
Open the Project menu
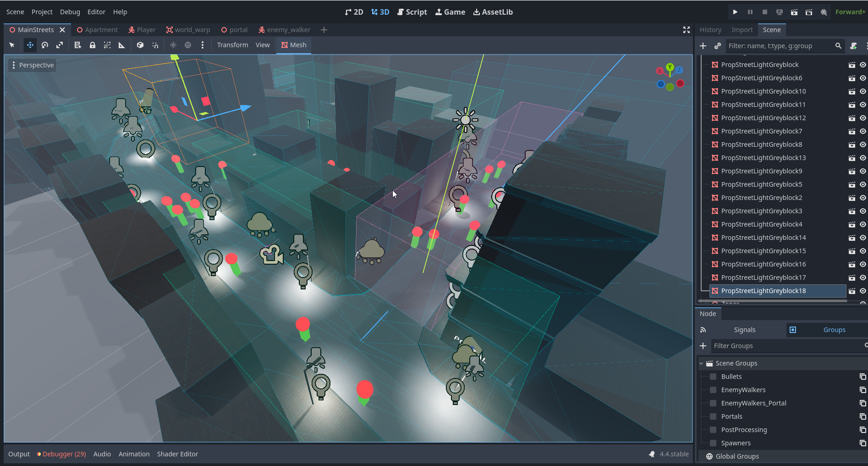coord(42,12)
